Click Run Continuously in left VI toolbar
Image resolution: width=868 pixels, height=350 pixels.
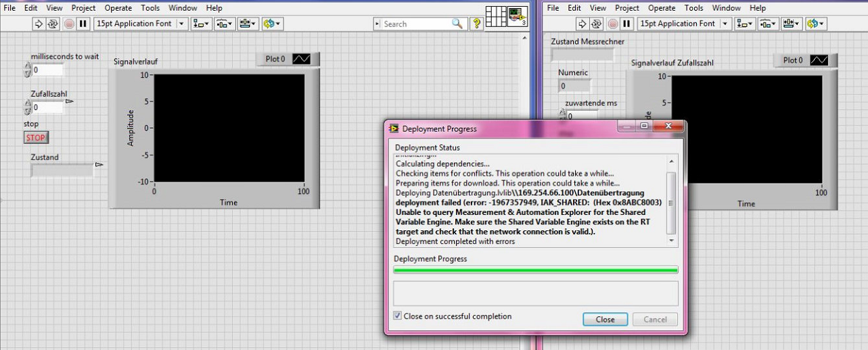point(53,24)
